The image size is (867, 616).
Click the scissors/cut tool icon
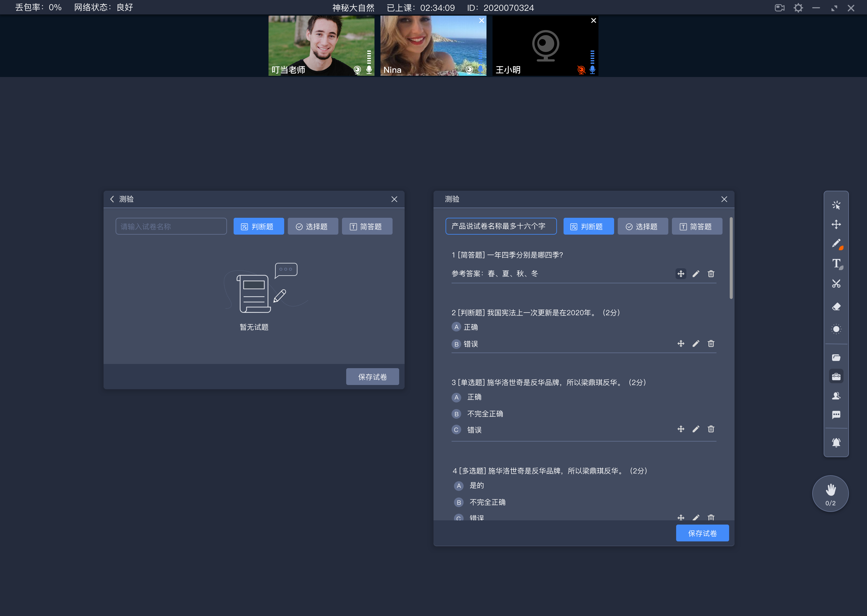pyautogui.click(x=837, y=283)
